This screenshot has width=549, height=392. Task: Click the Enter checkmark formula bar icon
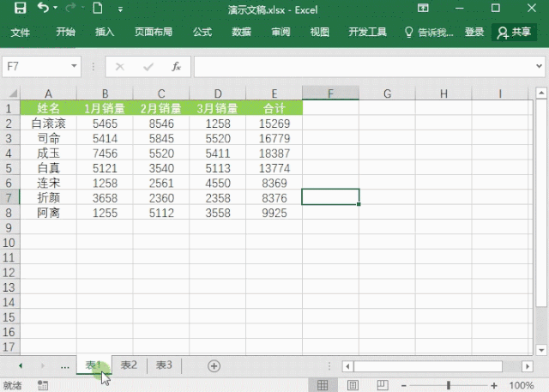point(148,67)
